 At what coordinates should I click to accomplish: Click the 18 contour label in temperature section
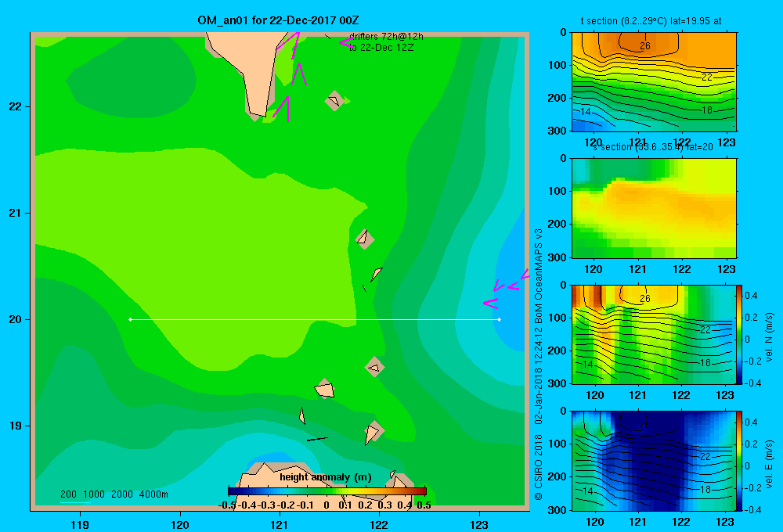(707, 110)
